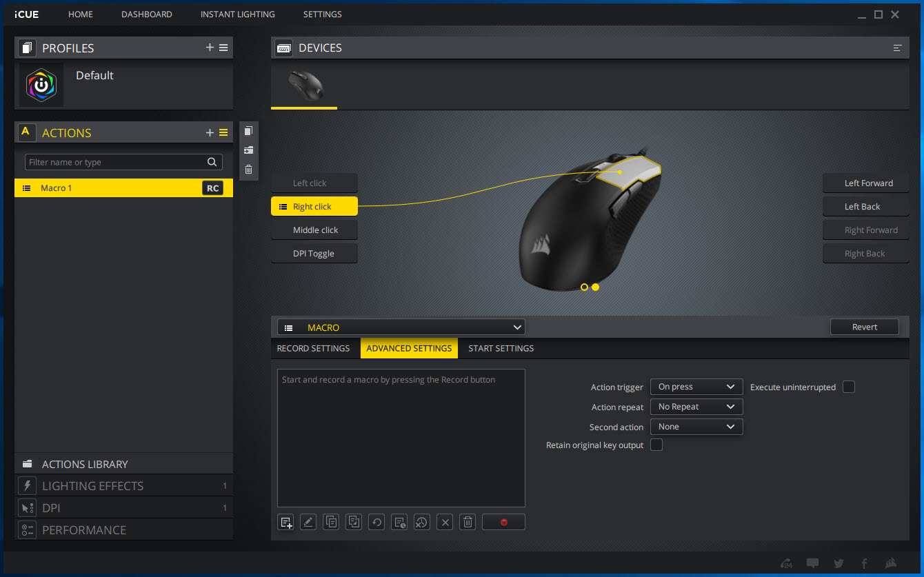This screenshot has width=924, height=577.
Task: Click the Default profile name
Action: pos(94,75)
